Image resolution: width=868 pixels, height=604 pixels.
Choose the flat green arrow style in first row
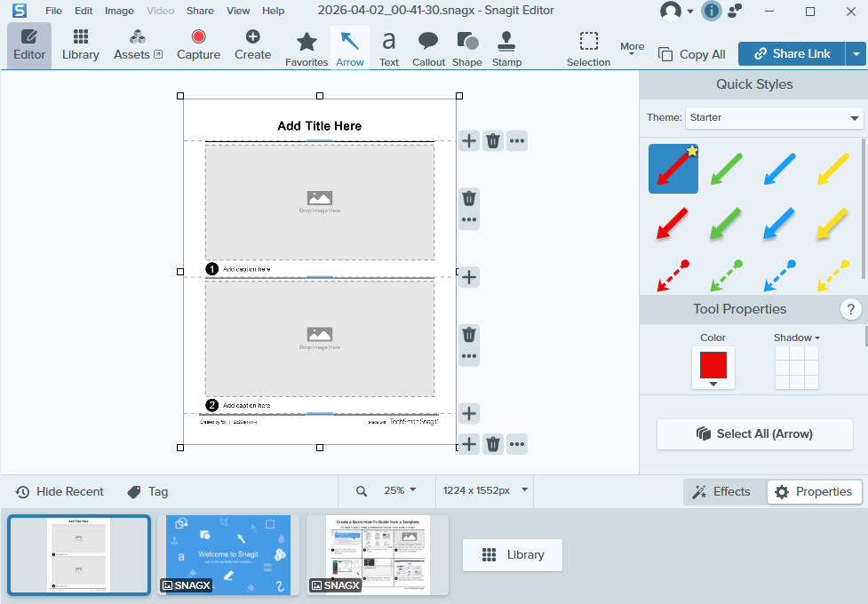[726, 169]
